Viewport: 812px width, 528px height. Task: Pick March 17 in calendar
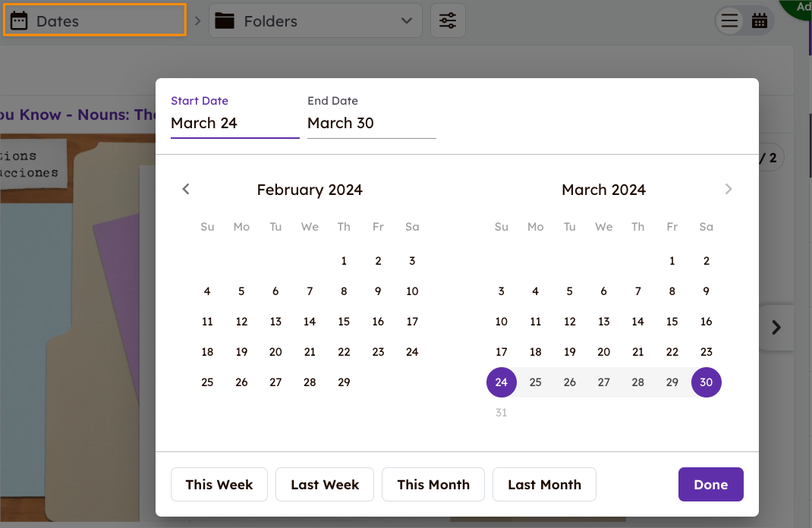tap(502, 352)
